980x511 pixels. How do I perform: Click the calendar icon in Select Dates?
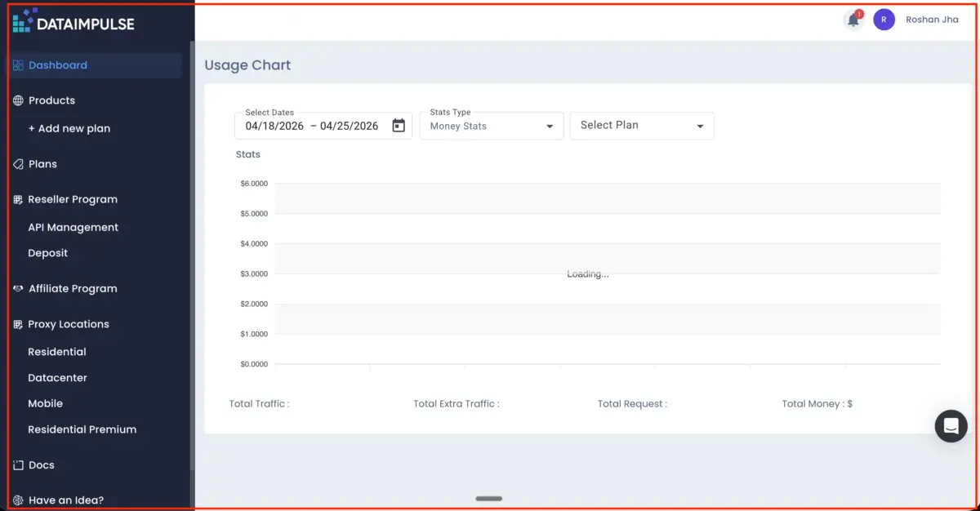pyautogui.click(x=399, y=126)
